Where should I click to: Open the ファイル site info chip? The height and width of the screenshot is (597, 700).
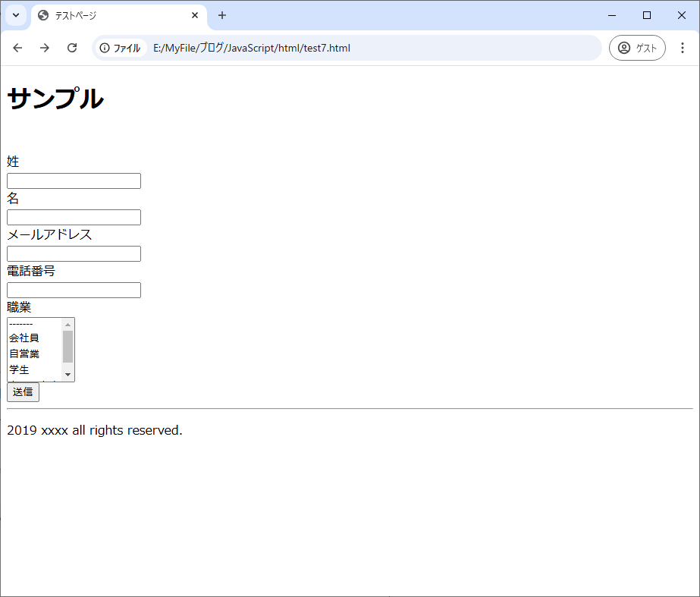121,48
